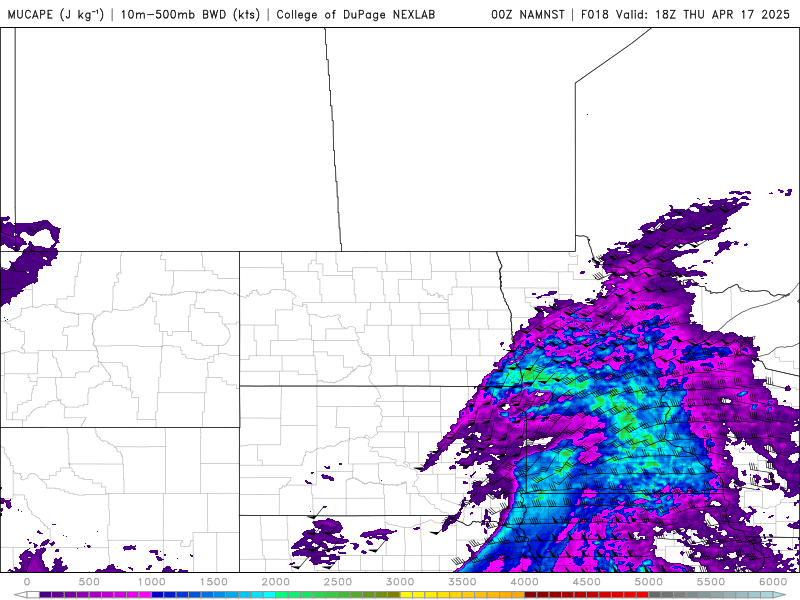
Task: Click the 2500 color bar label
Action: point(338,582)
